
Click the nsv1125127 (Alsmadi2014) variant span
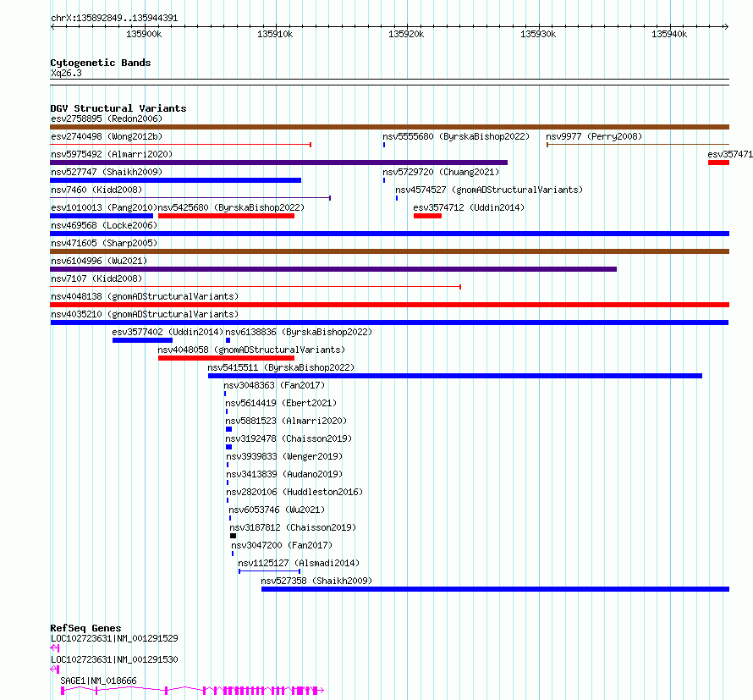coord(269,571)
